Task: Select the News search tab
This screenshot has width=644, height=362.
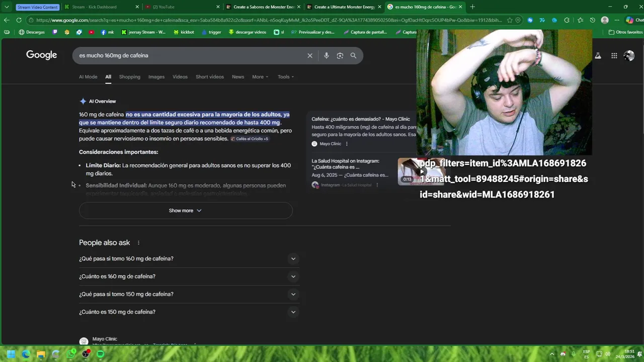Action: (238, 77)
